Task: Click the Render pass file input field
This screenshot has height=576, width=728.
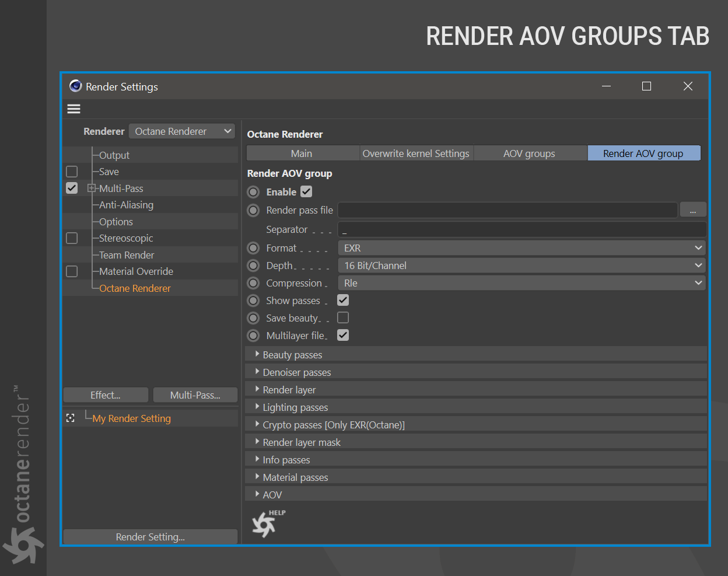Action: [x=508, y=210]
